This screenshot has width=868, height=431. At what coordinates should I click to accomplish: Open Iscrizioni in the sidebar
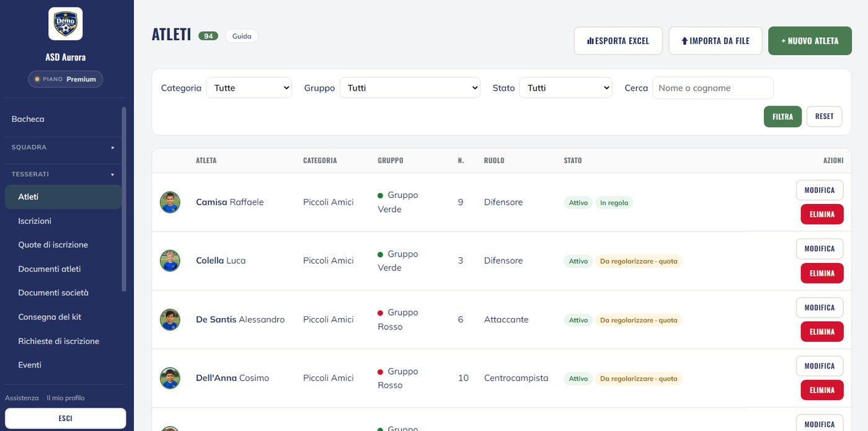(63, 221)
